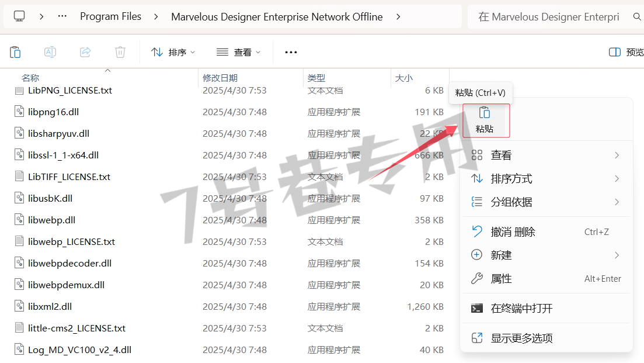The image size is (644, 363).
Task: Click the share icon in the toolbar
Action: coord(85,52)
